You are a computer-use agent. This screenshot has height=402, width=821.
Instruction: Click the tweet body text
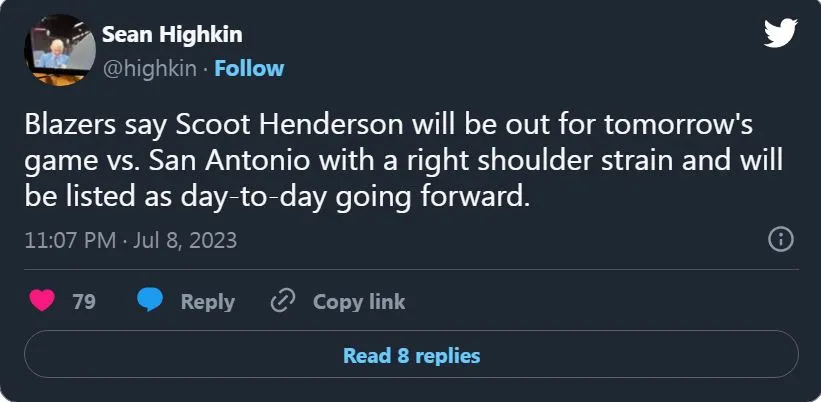(x=400, y=162)
